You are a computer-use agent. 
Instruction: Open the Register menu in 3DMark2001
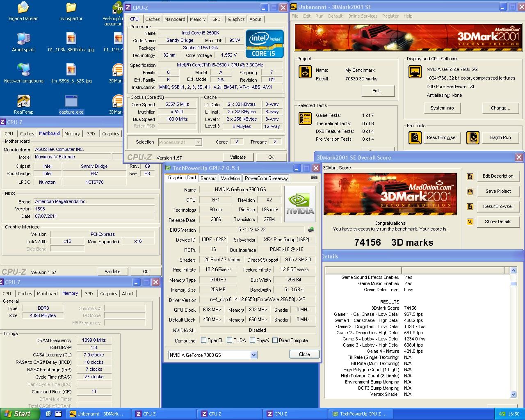tap(390, 16)
